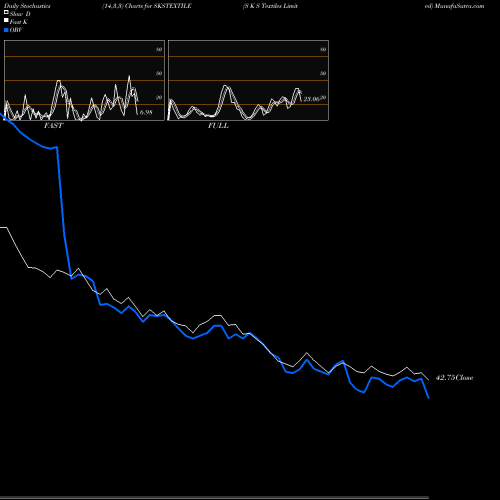The image size is (500, 500).
Task: Click the 23.06 value in the FULL panel
Action: coord(311,99)
